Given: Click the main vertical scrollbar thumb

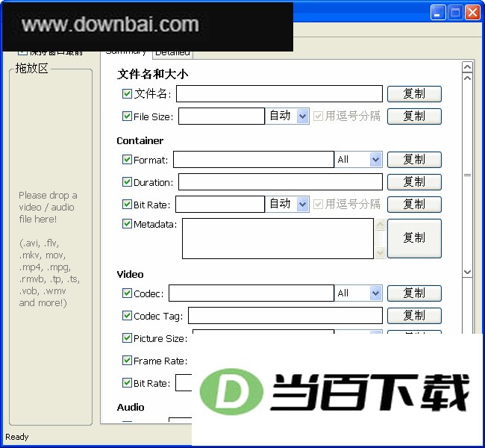Looking at the screenshot, I should pyautogui.click(x=467, y=175).
